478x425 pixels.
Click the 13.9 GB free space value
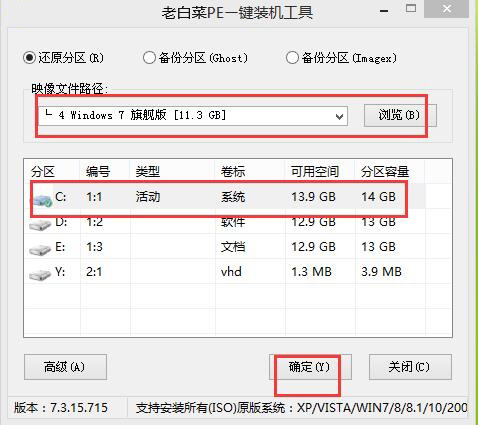click(x=313, y=197)
